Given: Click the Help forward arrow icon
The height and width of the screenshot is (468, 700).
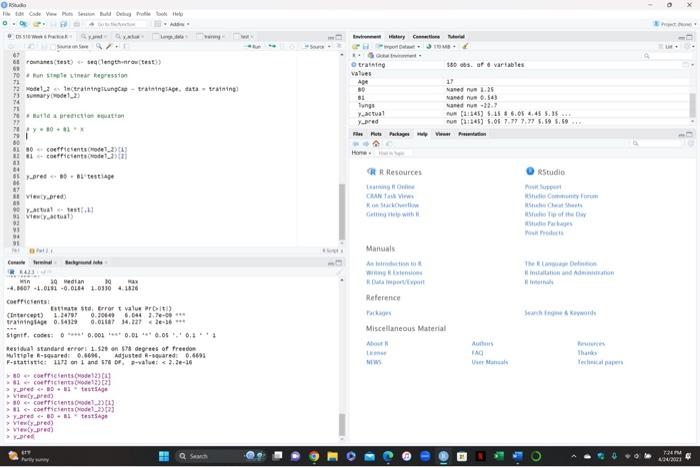Looking at the screenshot, I should point(366,144).
